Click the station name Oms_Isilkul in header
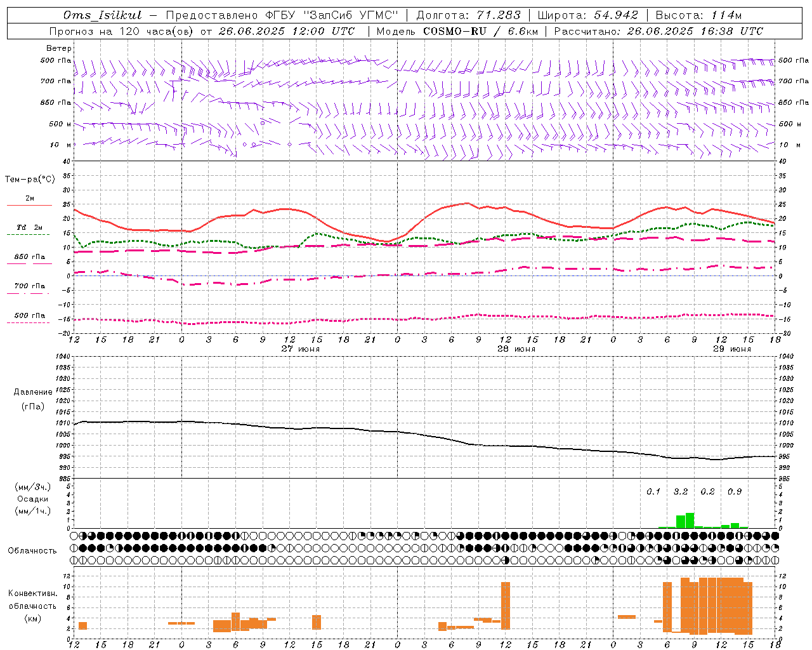The height and width of the screenshot is (650, 812). [102, 15]
